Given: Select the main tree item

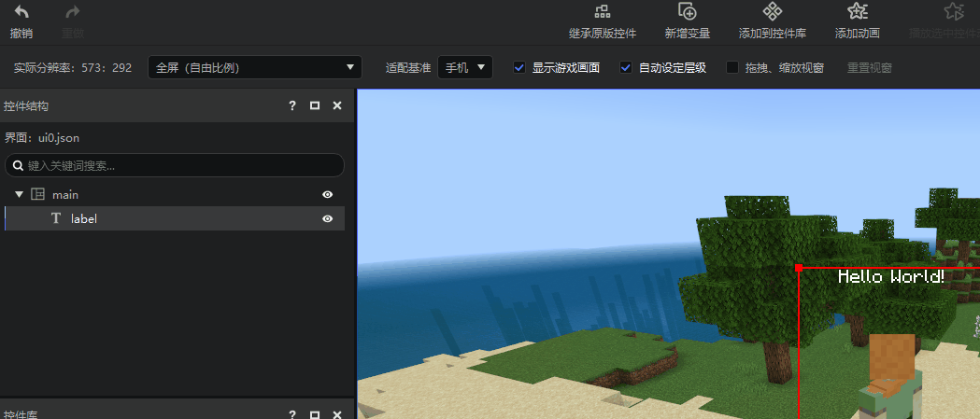Looking at the screenshot, I should coord(175,195).
